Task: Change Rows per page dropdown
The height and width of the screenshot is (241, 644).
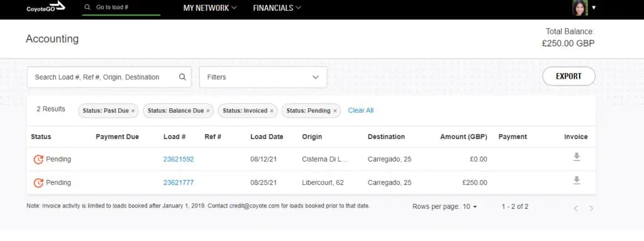Action: tap(470, 207)
